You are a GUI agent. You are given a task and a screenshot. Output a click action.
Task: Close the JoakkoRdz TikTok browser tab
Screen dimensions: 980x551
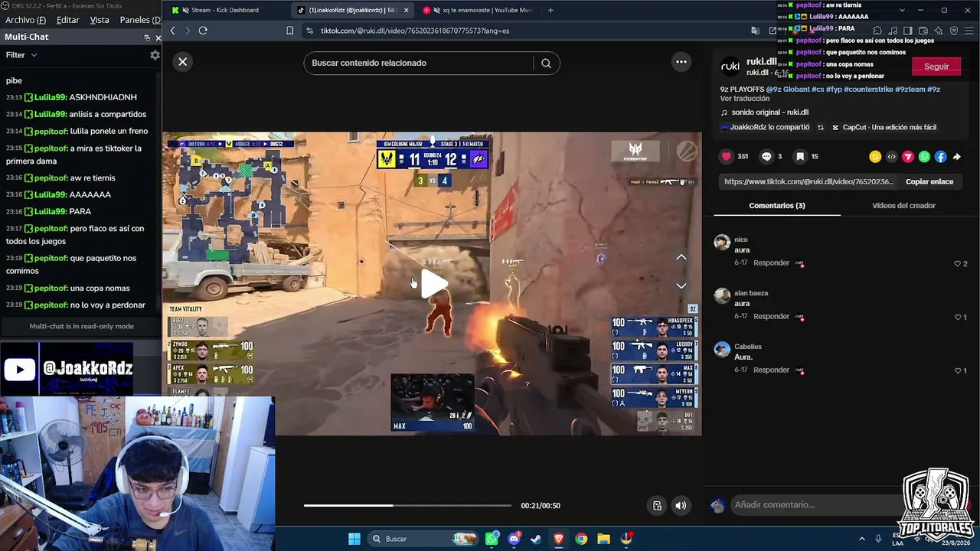pyautogui.click(x=406, y=10)
